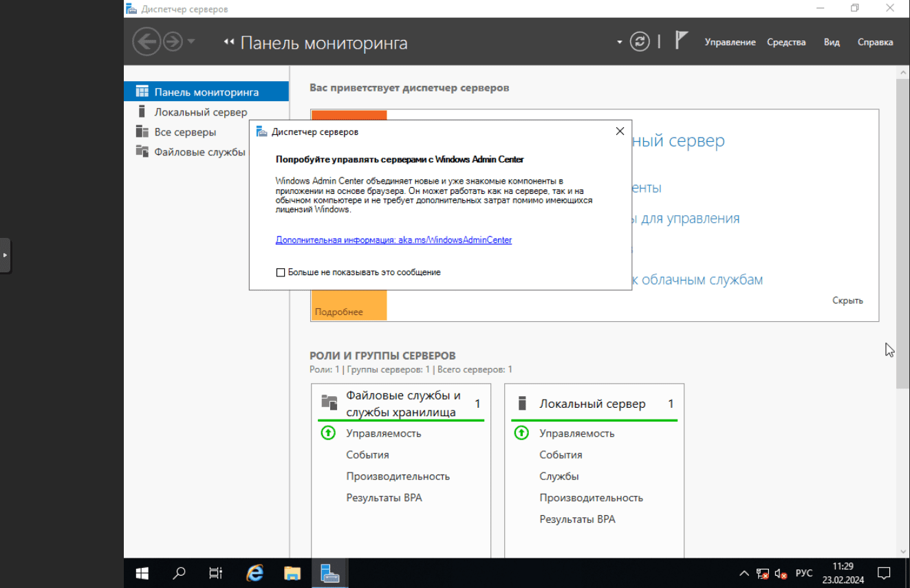Open События in file services tile
This screenshot has height=588, width=910.
(367, 455)
